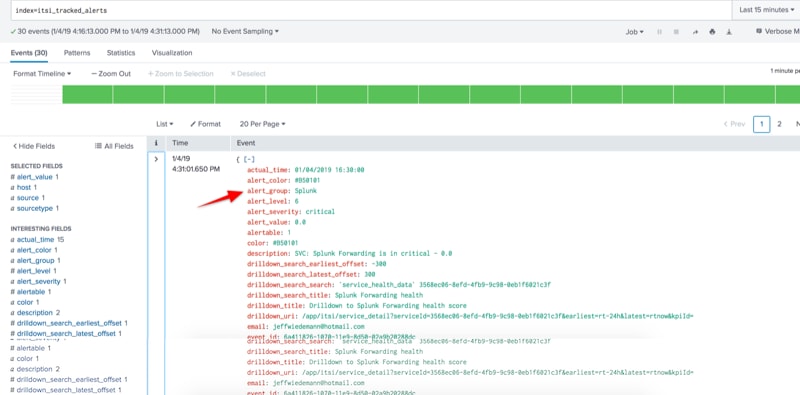Open the alert_color interesting field

click(x=34, y=250)
